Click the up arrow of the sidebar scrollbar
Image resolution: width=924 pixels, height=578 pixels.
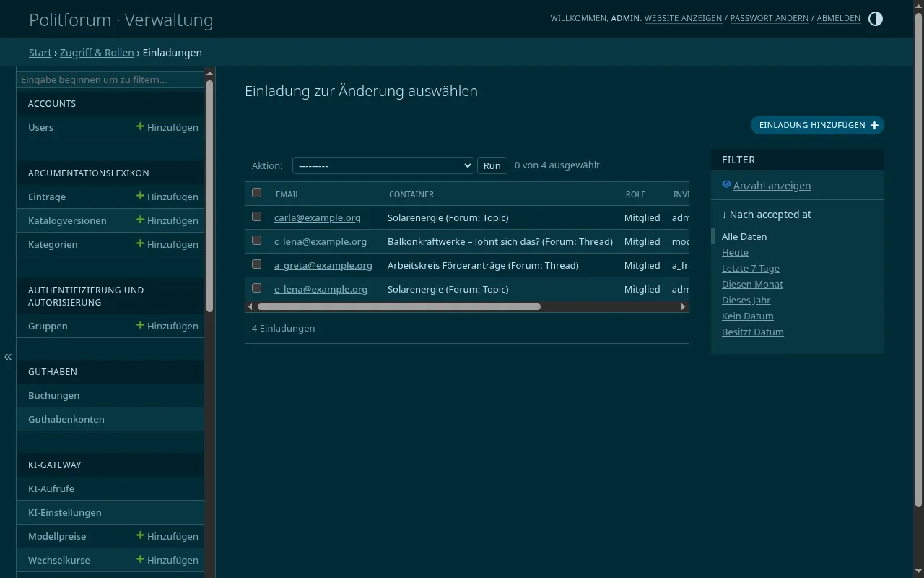pyautogui.click(x=210, y=73)
